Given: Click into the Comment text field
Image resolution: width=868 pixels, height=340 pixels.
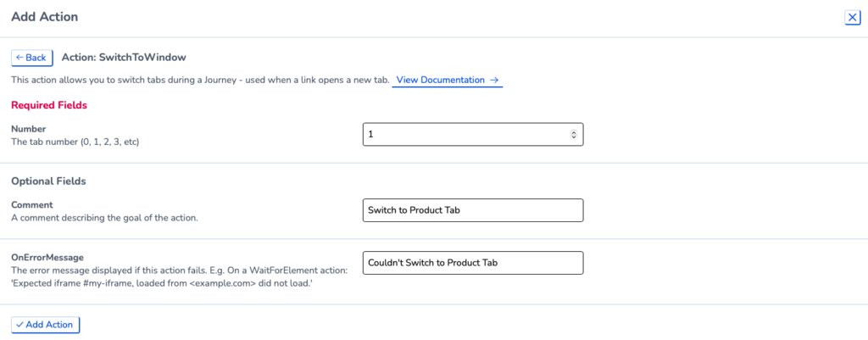Looking at the screenshot, I should pos(473,210).
